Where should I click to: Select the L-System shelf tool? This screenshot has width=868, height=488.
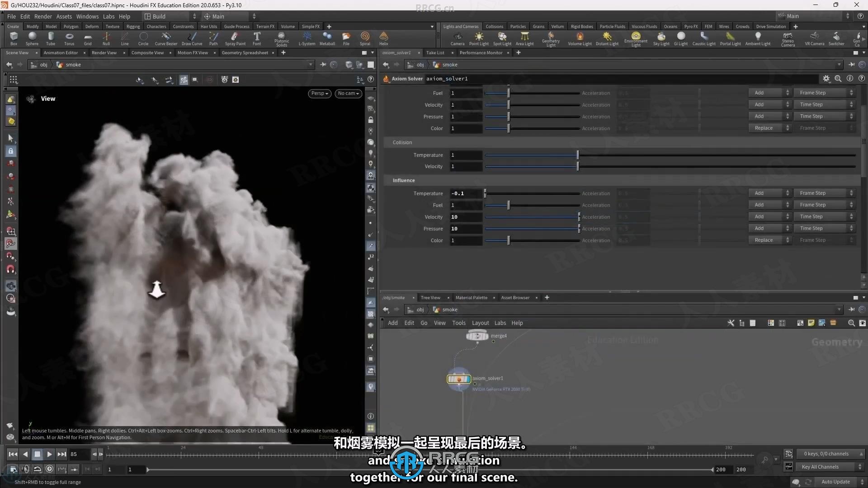pyautogui.click(x=307, y=38)
